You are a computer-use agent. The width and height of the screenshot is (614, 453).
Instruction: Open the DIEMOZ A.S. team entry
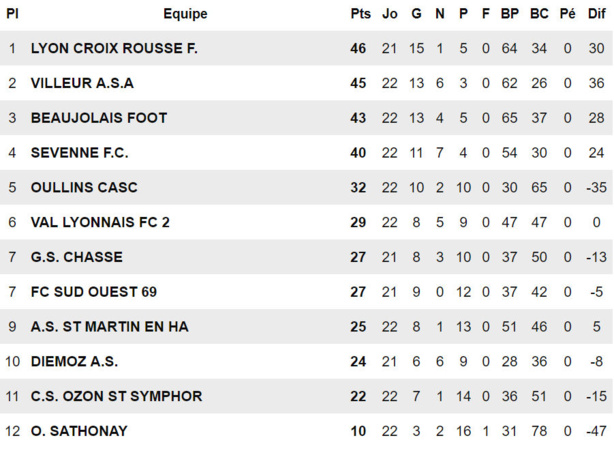point(75,361)
